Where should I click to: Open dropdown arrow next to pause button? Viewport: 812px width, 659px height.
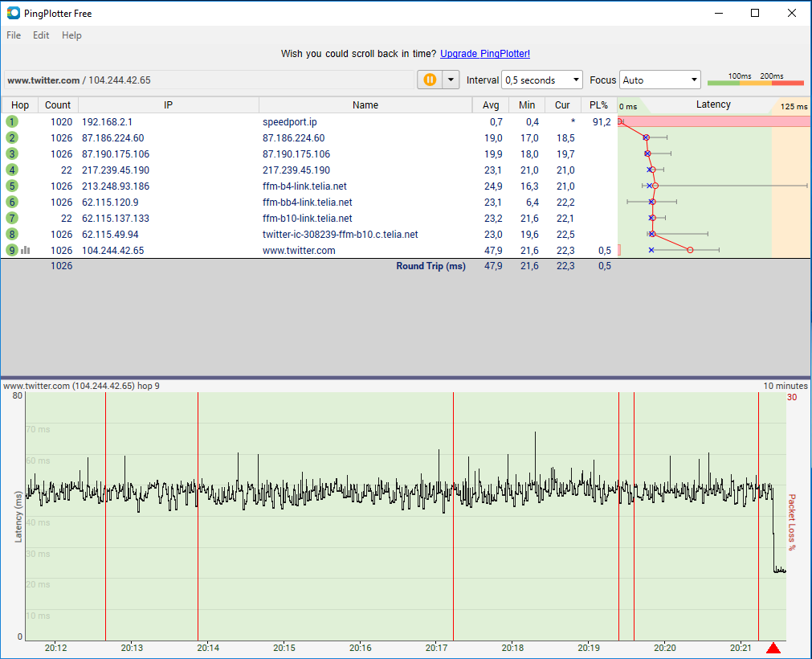tap(451, 80)
